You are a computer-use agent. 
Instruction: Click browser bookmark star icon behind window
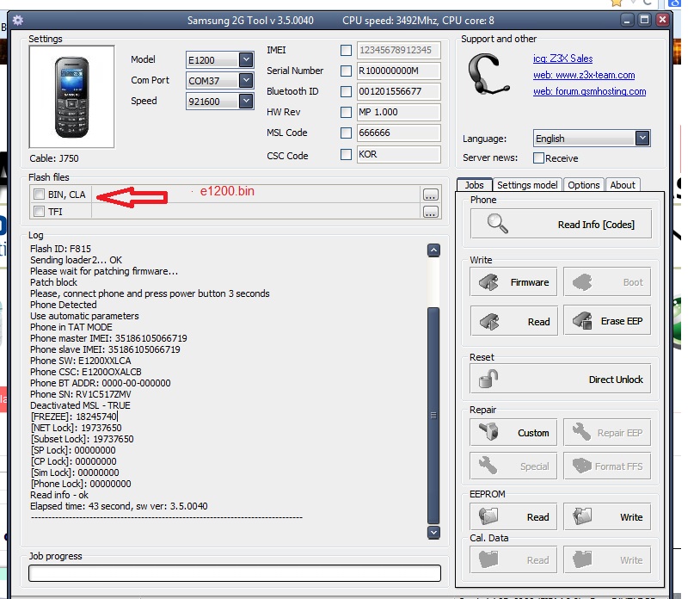617,3
